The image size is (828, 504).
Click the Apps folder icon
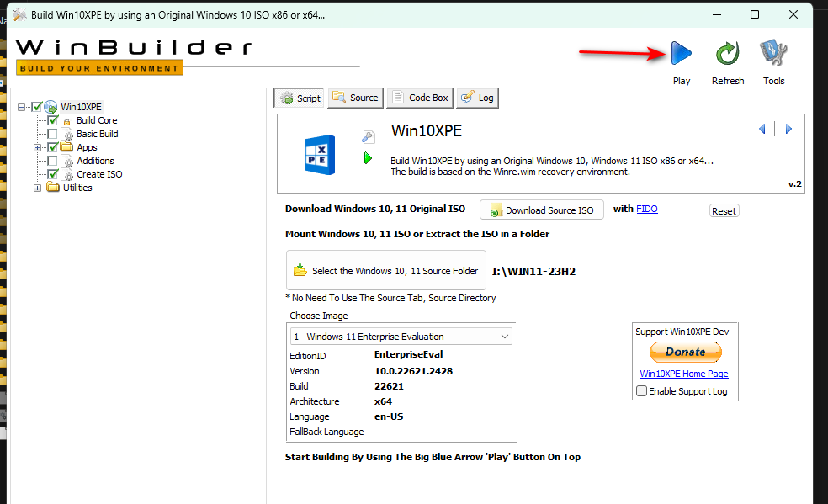click(66, 146)
